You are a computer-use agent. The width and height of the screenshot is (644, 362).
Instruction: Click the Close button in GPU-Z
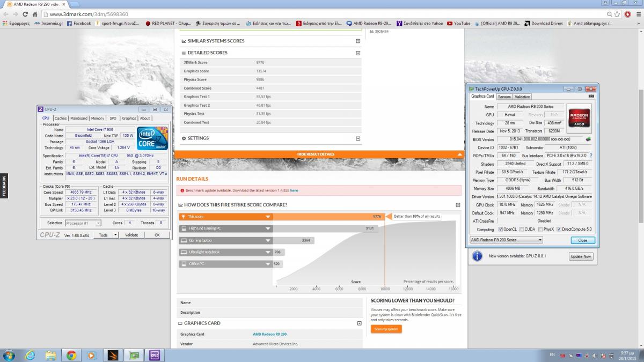[x=583, y=240]
